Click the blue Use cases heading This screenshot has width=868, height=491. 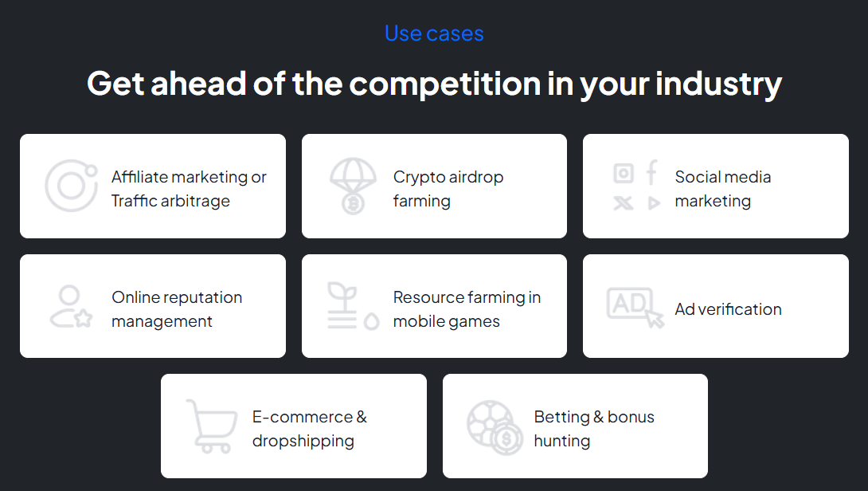click(434, 33)
